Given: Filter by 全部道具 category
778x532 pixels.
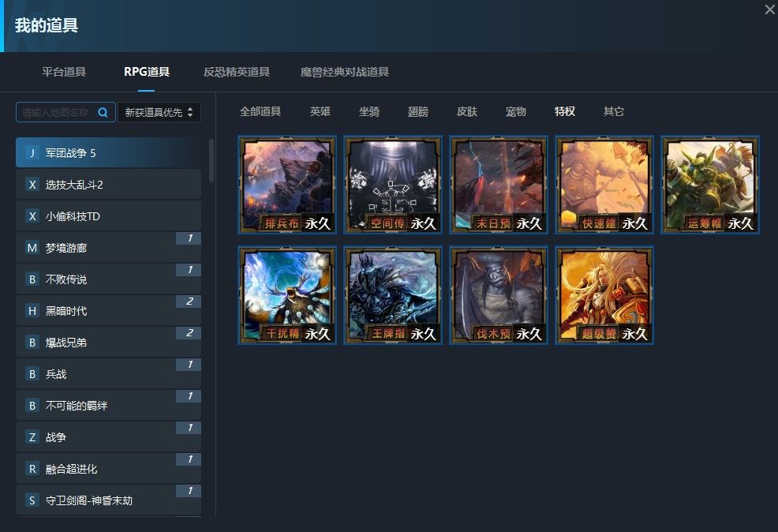Looking at the screenshot, I should pos(260,111).
